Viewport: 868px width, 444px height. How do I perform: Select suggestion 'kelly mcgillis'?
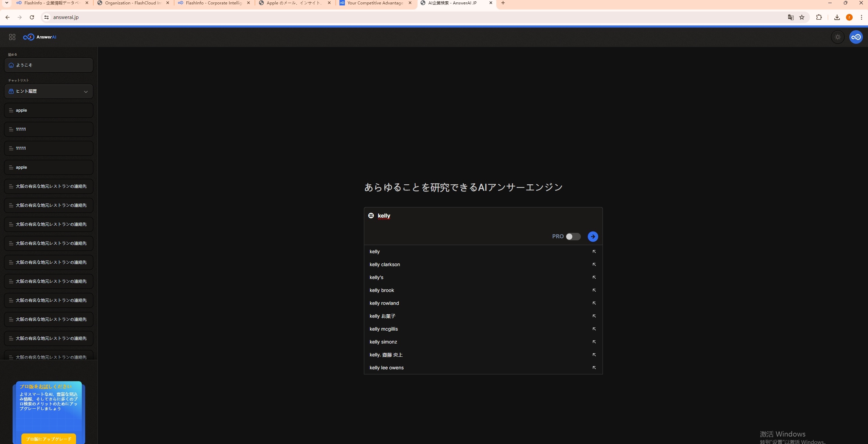483,329
